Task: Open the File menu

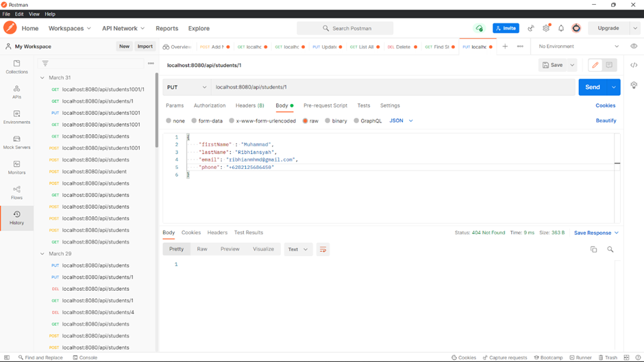Action: pos(6,14)
